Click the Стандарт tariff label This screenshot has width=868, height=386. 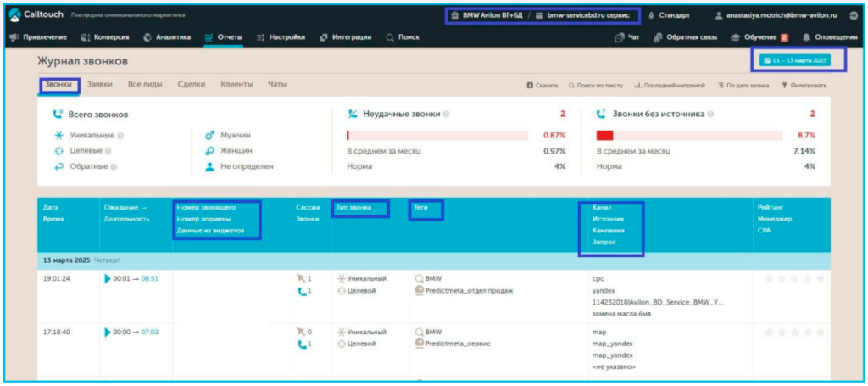[674, 15]
